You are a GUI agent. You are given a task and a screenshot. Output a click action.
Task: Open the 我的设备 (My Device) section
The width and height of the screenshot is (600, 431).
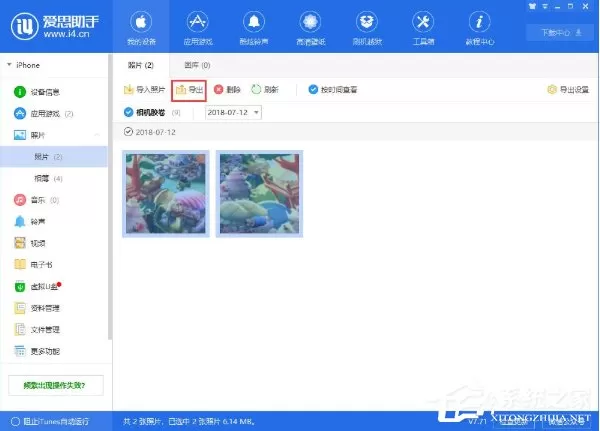click(x=141, y=27)
